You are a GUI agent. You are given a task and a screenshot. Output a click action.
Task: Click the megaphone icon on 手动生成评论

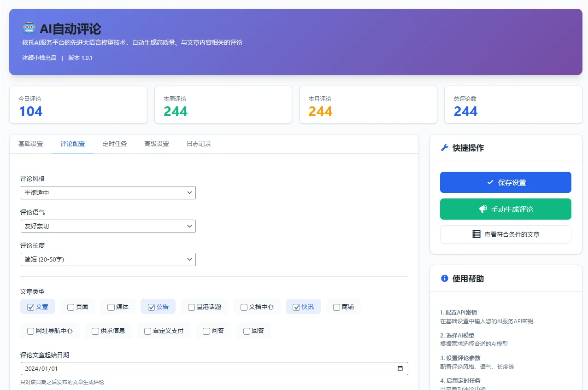tap(482, 209)
